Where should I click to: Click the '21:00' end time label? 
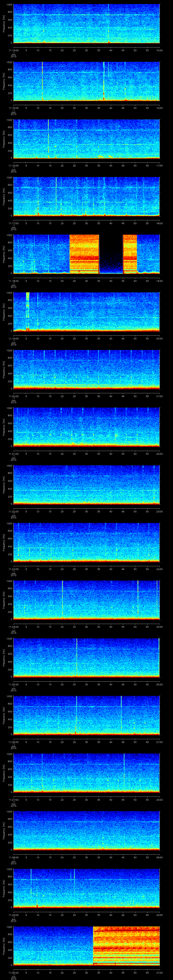(159, 396)
